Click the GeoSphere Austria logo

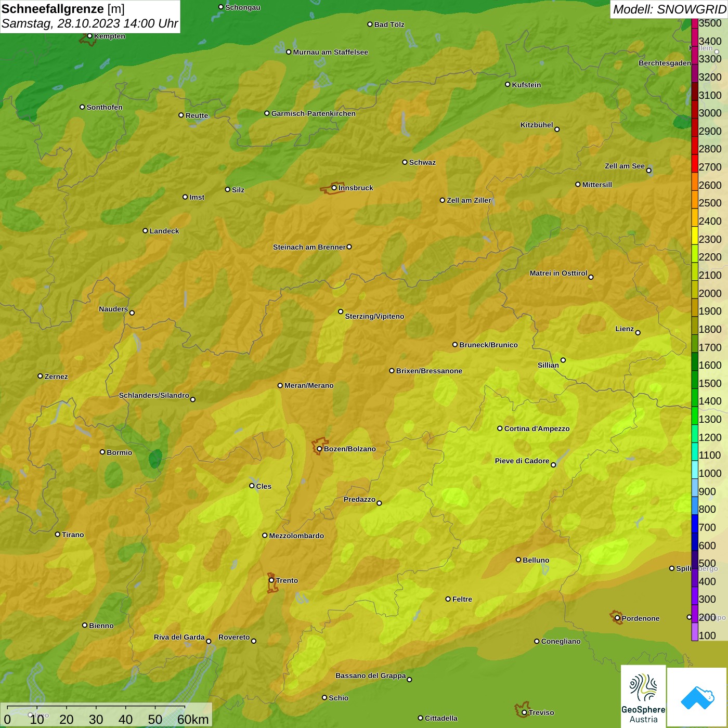pos(643,696)
